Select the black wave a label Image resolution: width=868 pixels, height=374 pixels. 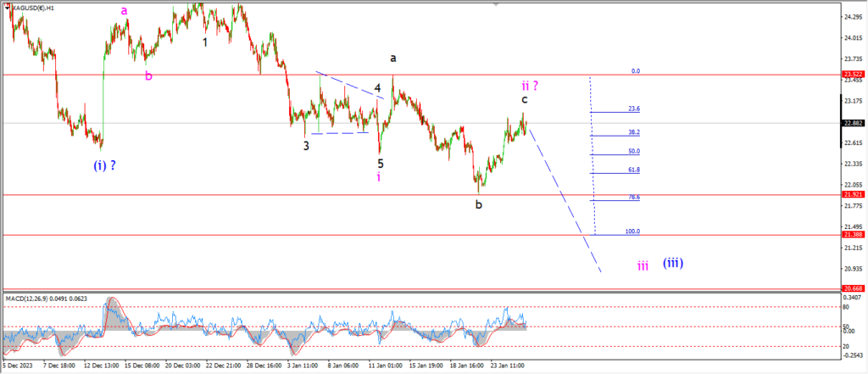click(x=393, y=59)
